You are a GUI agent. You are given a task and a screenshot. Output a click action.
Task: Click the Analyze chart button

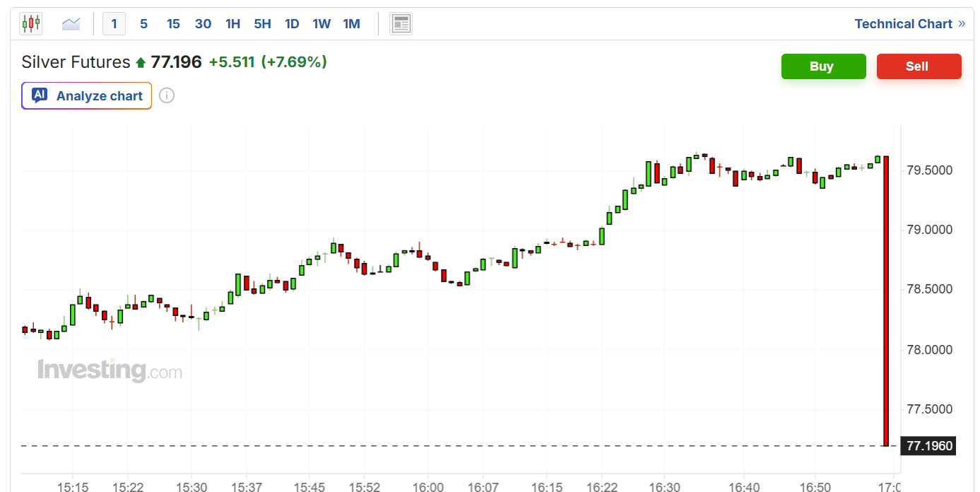click(86, 95)
